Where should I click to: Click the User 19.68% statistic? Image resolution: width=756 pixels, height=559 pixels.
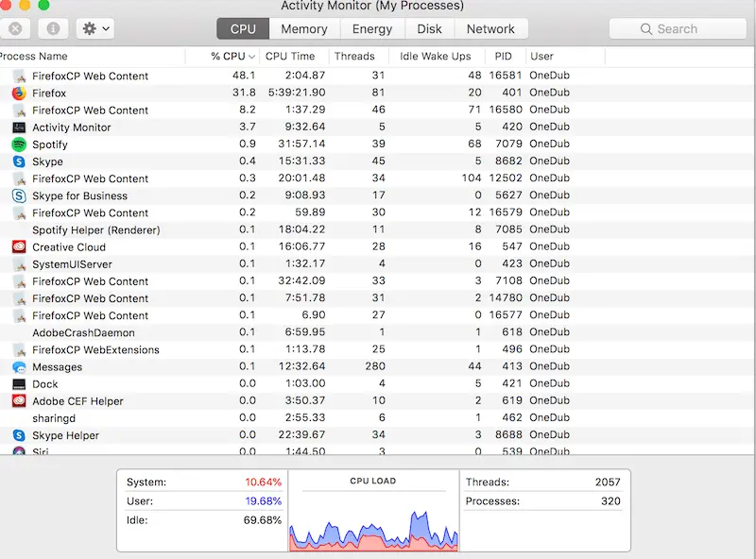[x=204, y=501]
